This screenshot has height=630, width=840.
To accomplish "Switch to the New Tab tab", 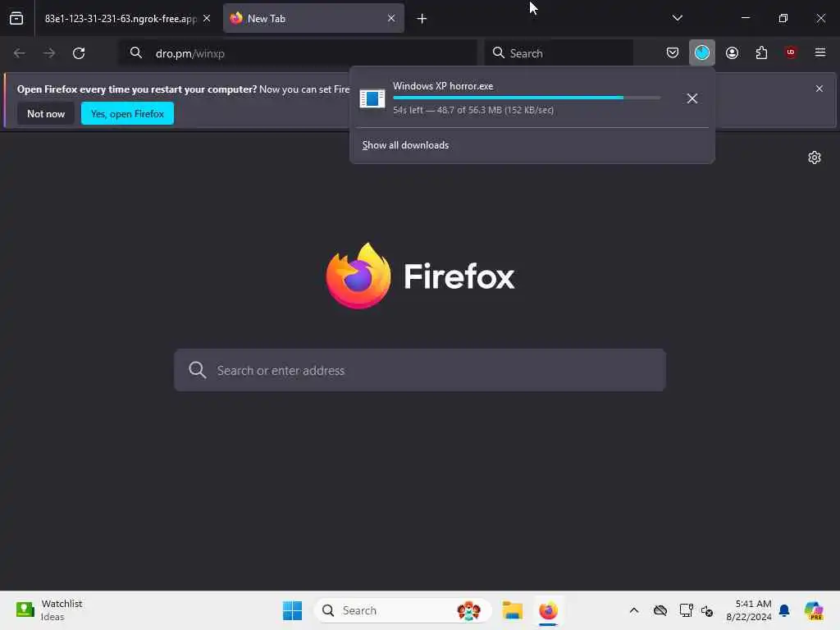I will pos(313,18).
